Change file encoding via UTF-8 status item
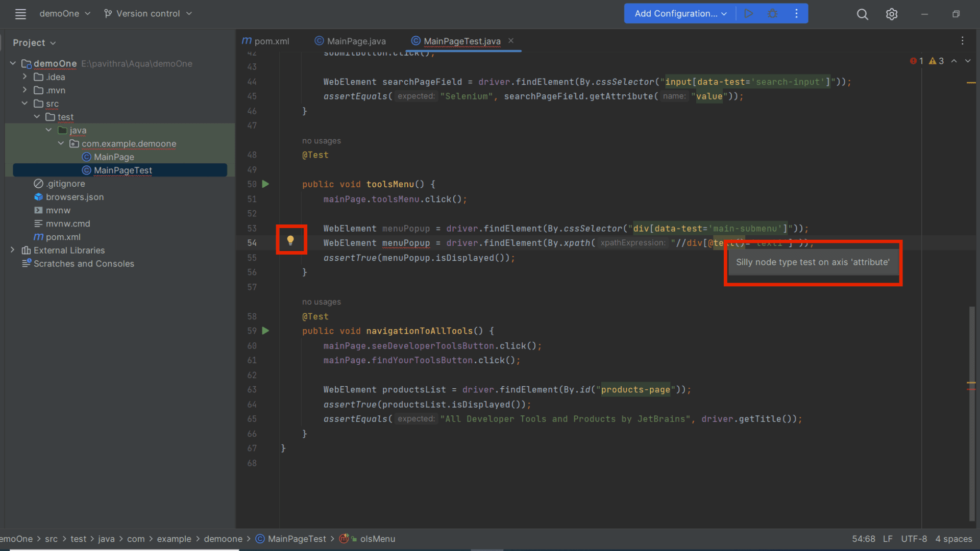This screenshot has width=980, height=551. pos(914,539)
